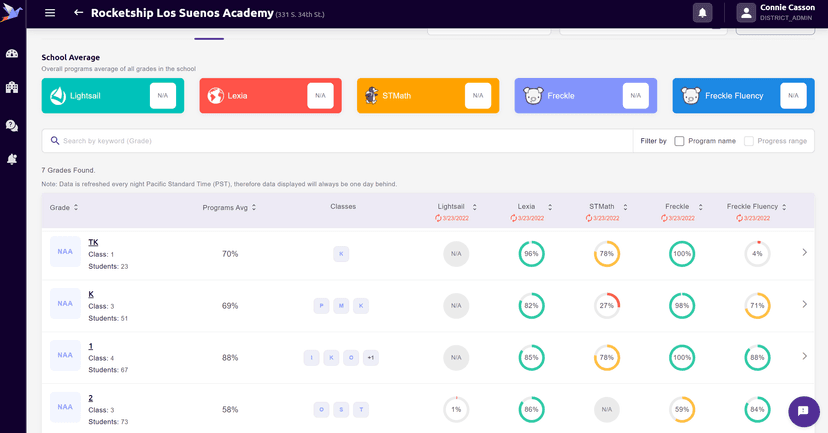Select the Lightsail program card

pyautogui.click(x=112, y=96)
